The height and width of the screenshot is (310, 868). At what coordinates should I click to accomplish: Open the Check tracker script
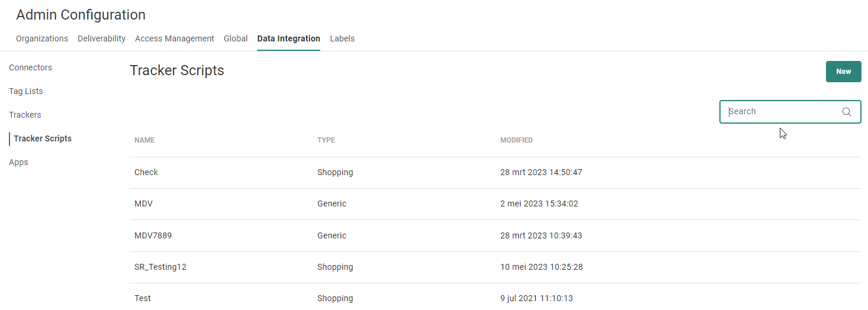pyautogui.click(x=146, y=172)
